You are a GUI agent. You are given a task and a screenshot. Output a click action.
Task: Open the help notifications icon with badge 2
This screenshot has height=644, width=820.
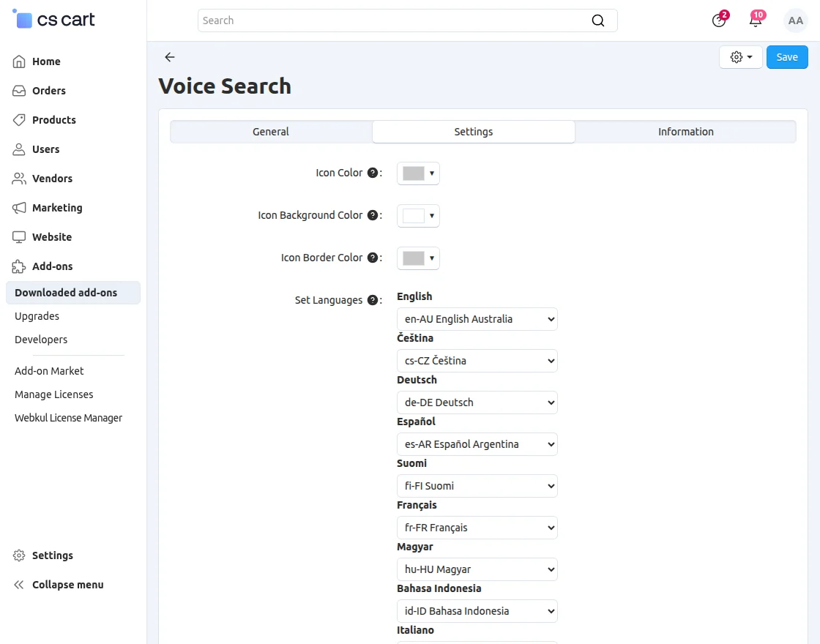point(719,20)
